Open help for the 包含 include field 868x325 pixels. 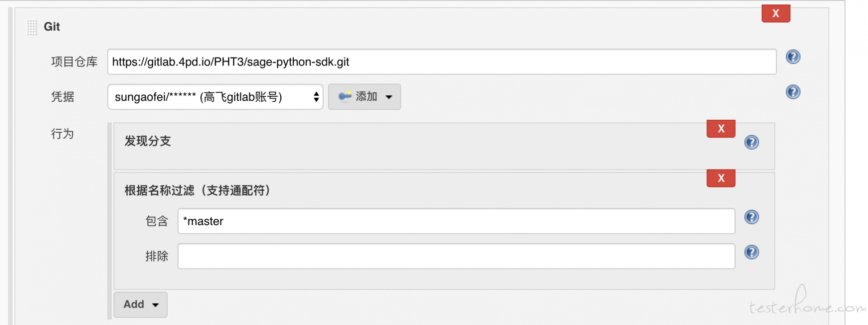(x=751, y=217)
